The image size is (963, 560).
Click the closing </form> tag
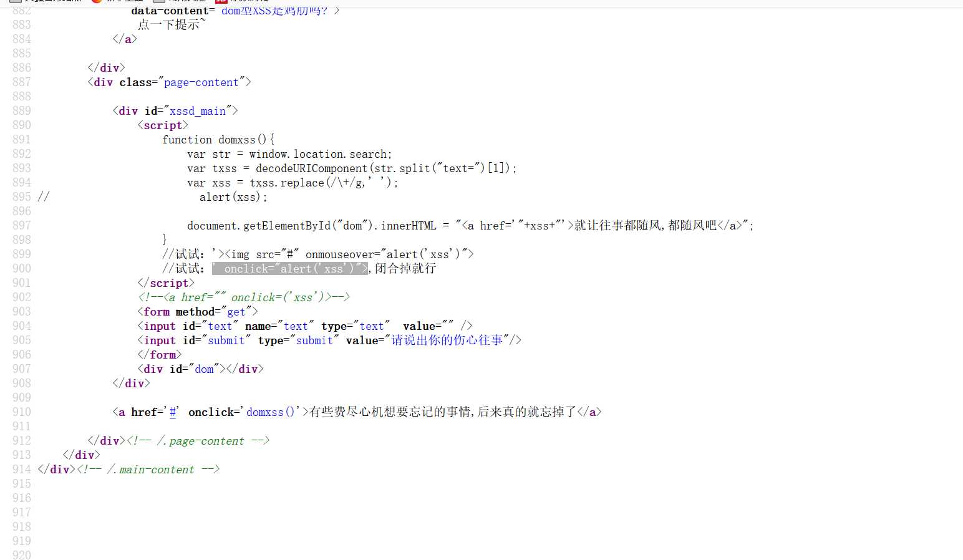[x=160, y=355]
